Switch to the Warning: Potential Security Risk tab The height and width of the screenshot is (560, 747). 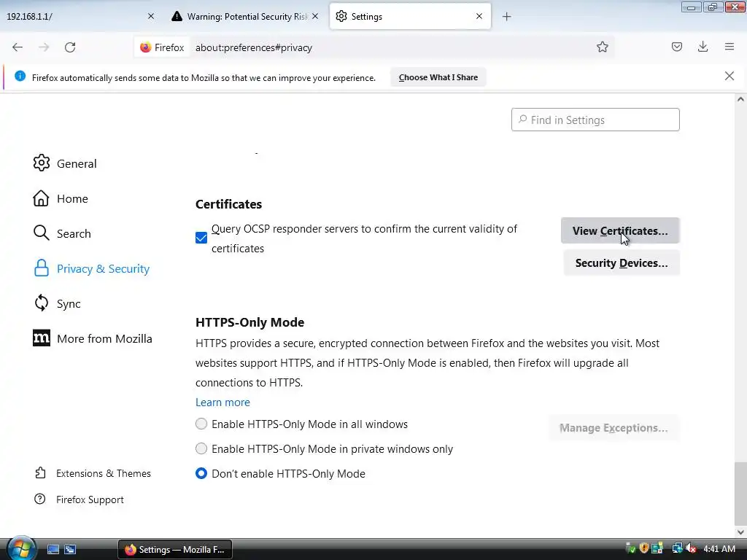246,16
